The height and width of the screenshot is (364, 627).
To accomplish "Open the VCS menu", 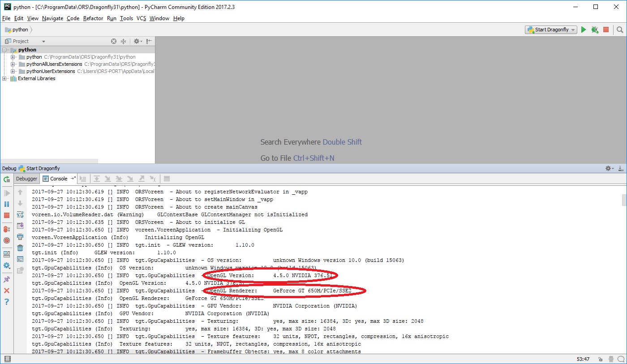I will tap(141, 18).
